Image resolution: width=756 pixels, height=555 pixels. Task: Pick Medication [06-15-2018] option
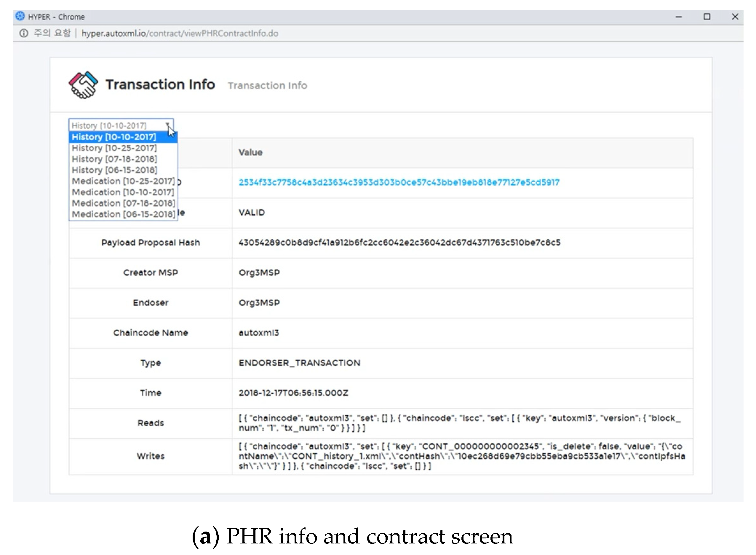123,214
